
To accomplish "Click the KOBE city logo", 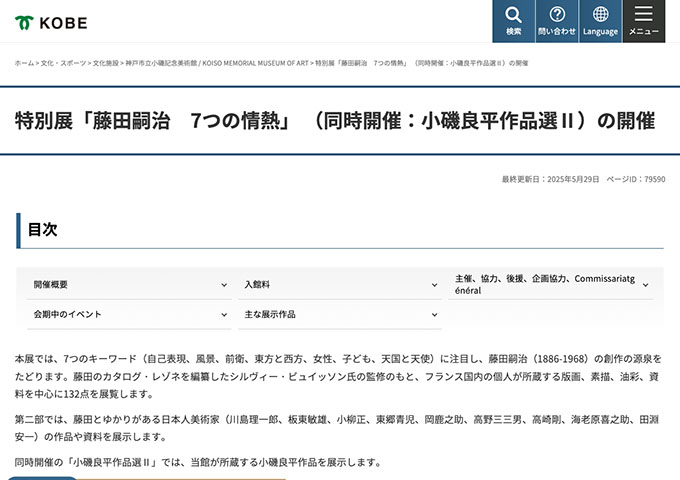I will (51, 23).
